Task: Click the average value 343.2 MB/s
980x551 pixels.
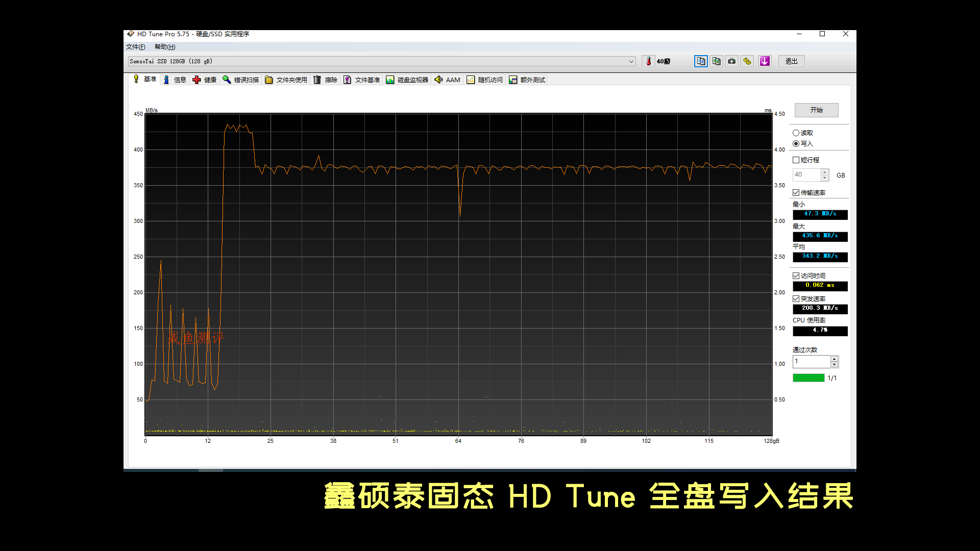Action: click(820, 257)
